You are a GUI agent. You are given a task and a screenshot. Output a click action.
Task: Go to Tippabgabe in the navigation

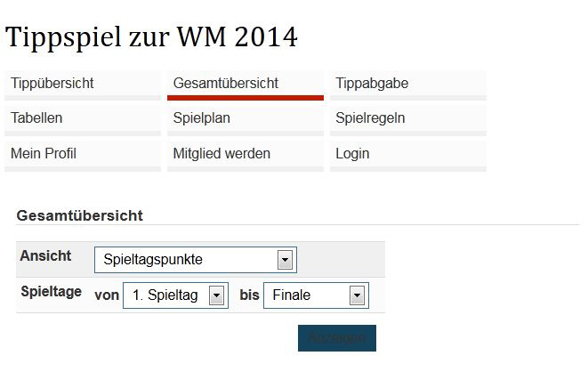click(408, 85)
